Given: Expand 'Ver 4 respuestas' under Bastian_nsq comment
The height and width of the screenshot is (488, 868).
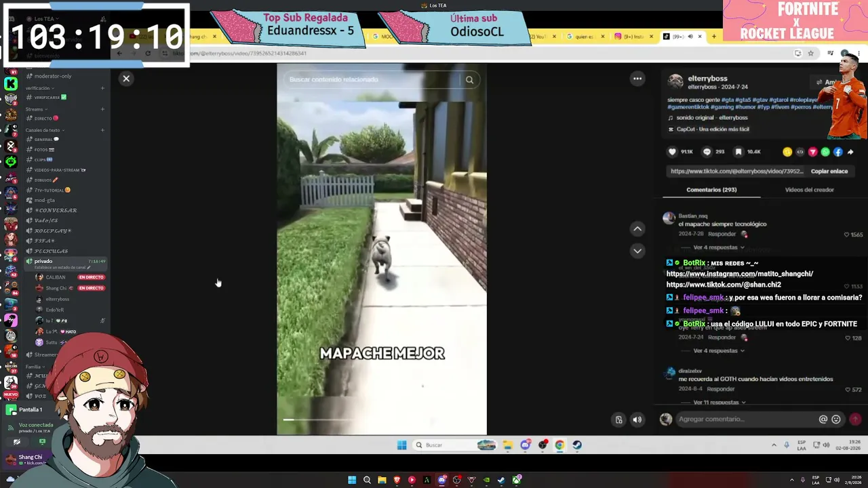Looking at the screenshot, I should pos(718,247).
